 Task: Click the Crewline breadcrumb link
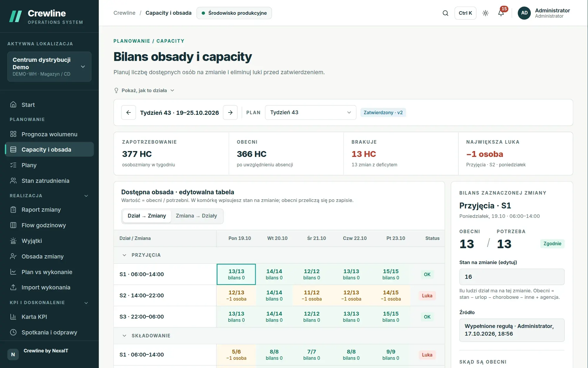click(x=124, y=13)
